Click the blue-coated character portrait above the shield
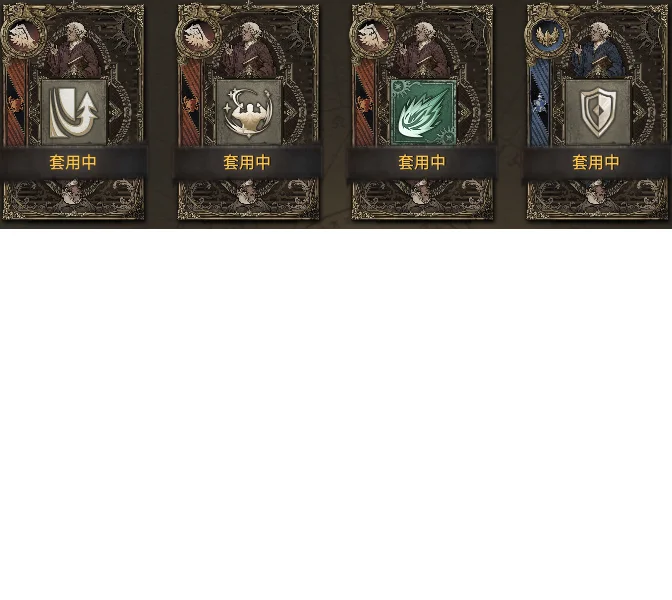The width and height of the screenshot is (672, 600). pyautogui.click(x=598, y=49)
